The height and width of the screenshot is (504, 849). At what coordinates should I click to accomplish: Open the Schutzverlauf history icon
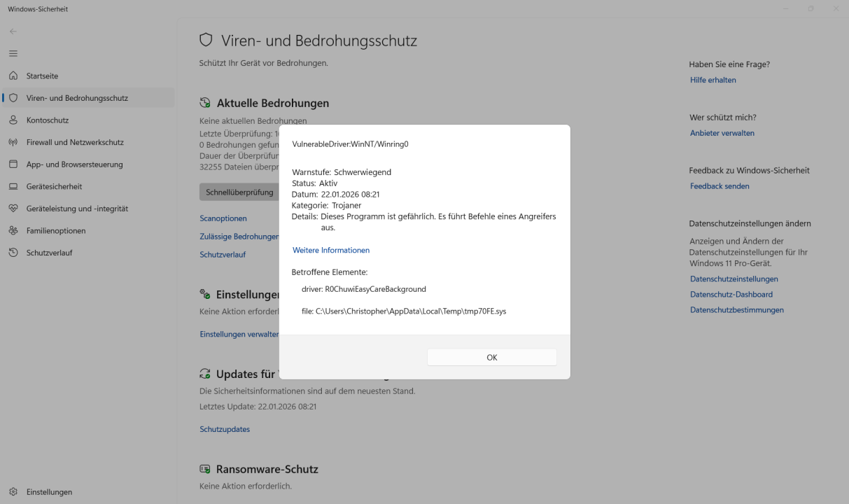pos(13,253)
